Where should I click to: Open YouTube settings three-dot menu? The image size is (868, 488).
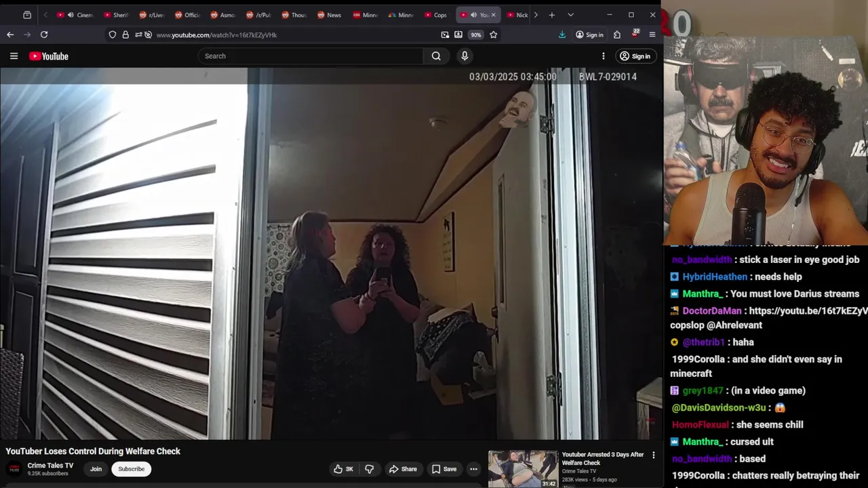coord(603,56)
